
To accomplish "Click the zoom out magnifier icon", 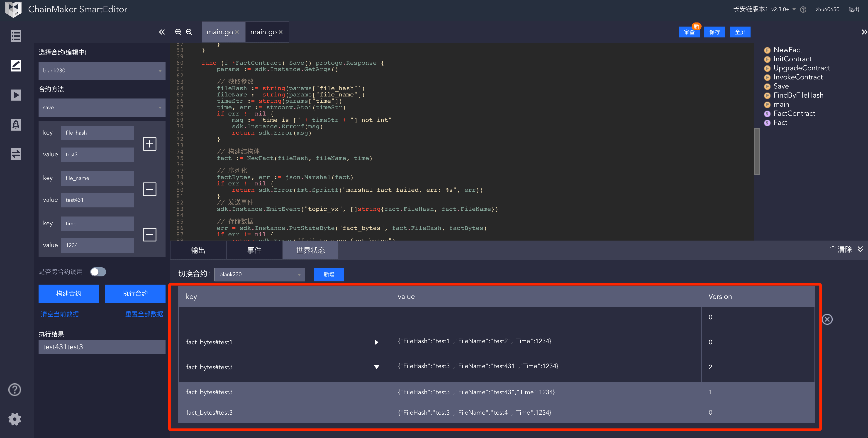I will point(189,32).
